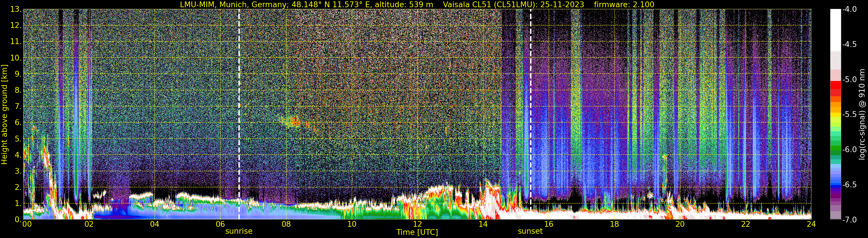Screen dimensions: 868x238
Task: Click the height axis tick '0.'
Action: [x=18, y=220]
